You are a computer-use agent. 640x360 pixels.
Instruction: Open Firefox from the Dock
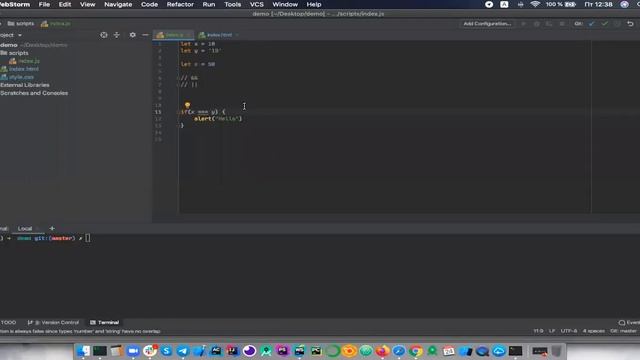(x=382, y=351)
